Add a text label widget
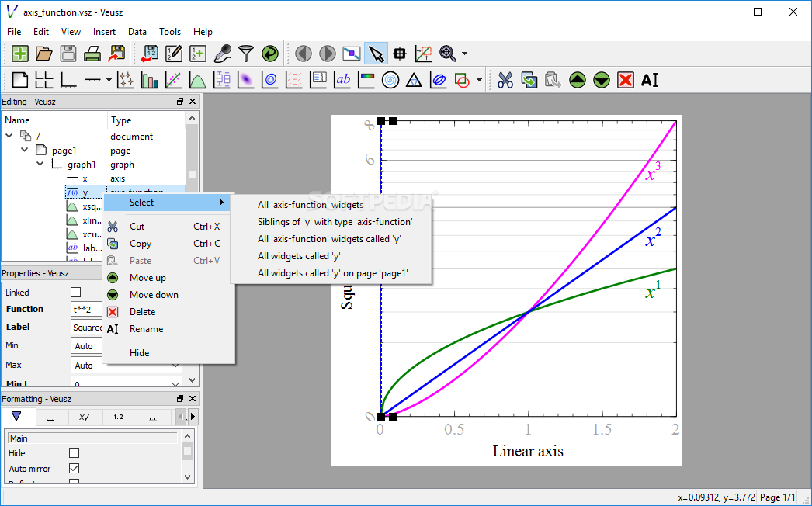 (342, 80)
